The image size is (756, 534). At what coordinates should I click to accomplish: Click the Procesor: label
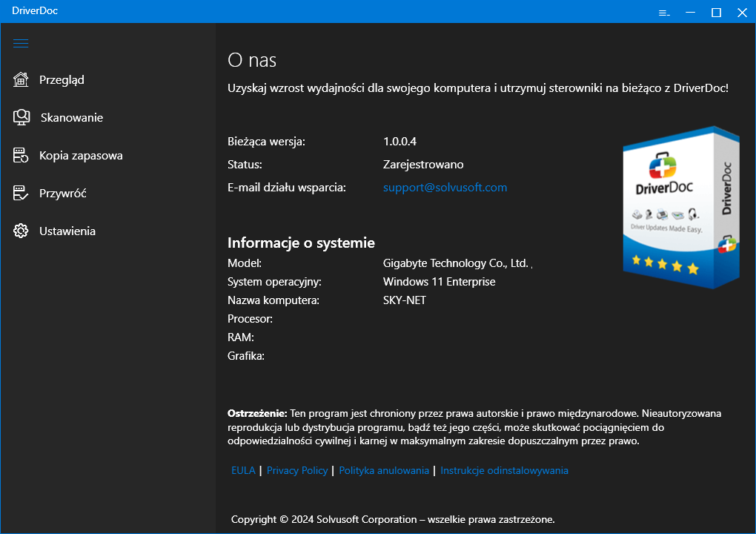(x=251, y=319)
